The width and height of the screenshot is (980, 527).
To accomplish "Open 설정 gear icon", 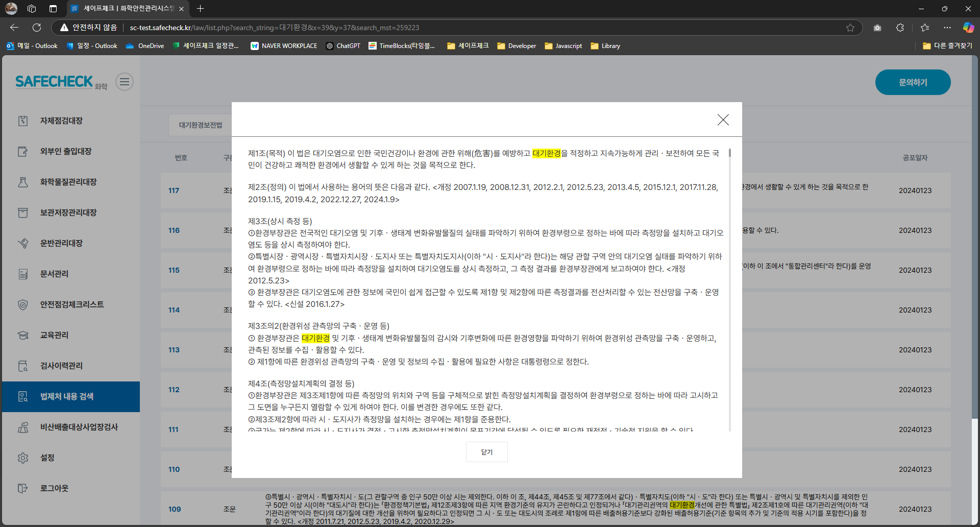I will [x=23, y=458].
